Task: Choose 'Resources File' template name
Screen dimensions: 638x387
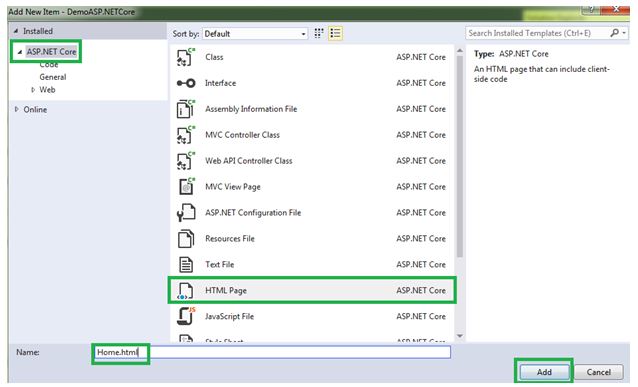Action: (229, 238)
